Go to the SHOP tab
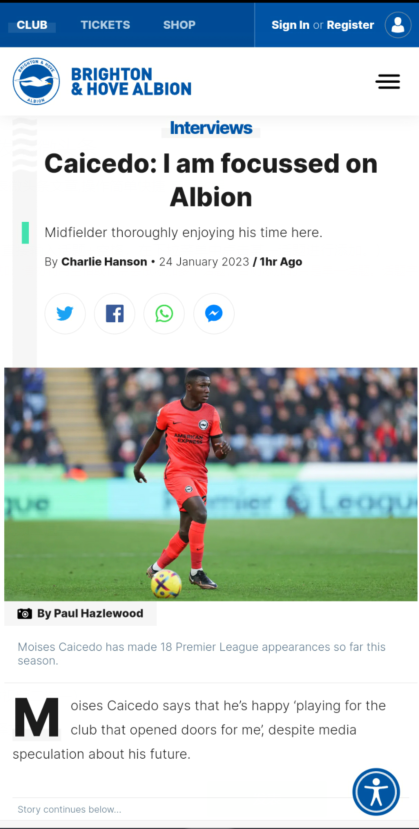 coord(179,25)
